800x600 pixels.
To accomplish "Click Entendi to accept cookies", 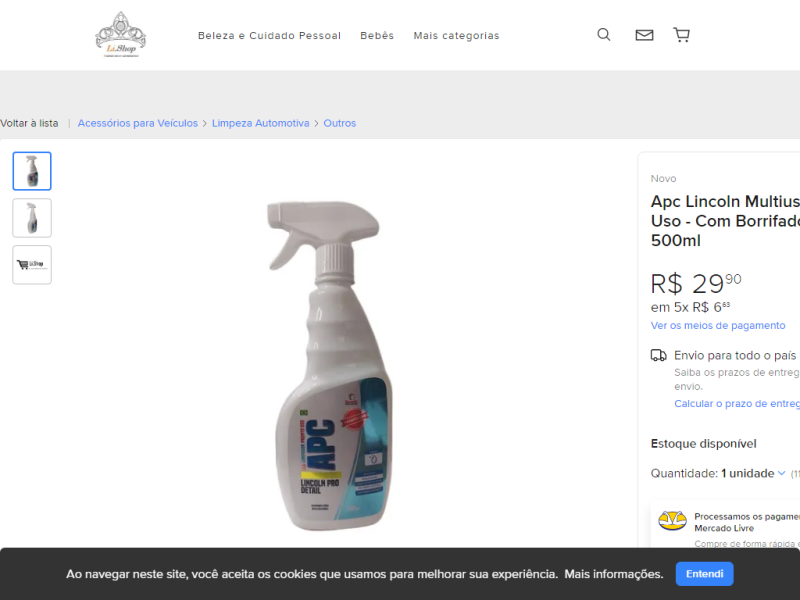I will pos(705,574).
